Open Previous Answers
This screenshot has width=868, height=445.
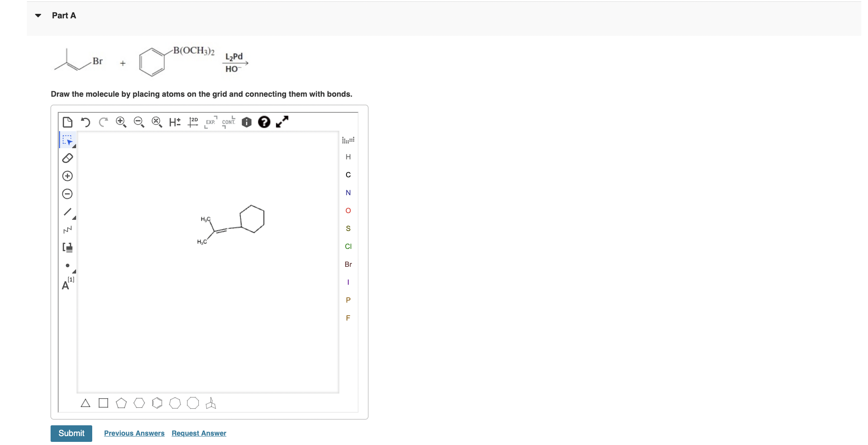coord(134,433)
